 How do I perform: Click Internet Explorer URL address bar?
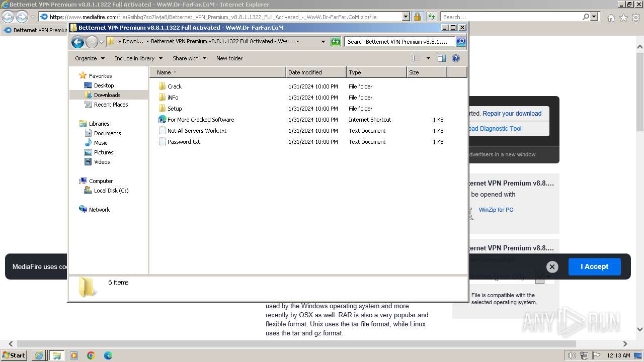(220, 17)
